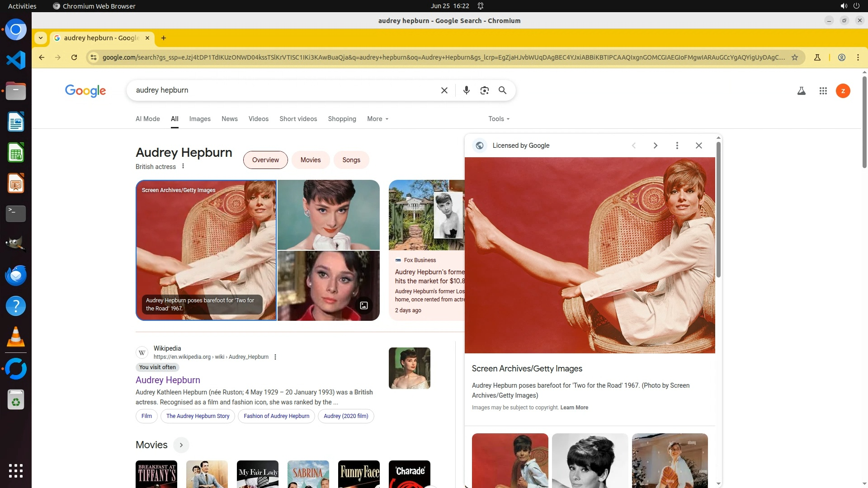Image resolution: width=868 pixels, height=488 pixels.
Task: Expand the More search filters dropdown
Action: [377, 119]
